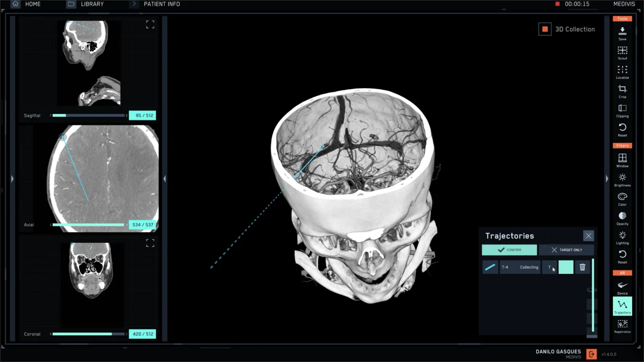Toggle the Target-Only trajectory mode

click(x=566, y=250)
